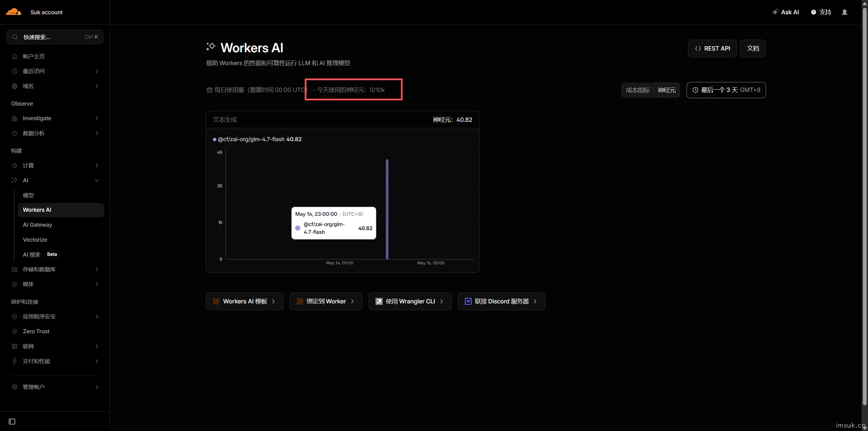The height and width of the screenshot is (431, 868).
Task: Click the 最近访问 clock icon
Action: pos(15,71)
